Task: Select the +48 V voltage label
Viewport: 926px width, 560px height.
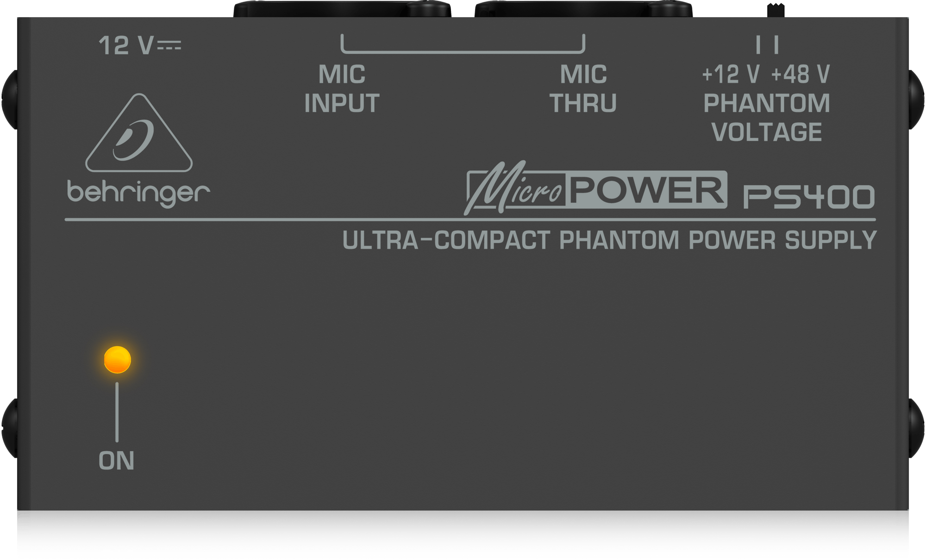Action: click(801, 74)
